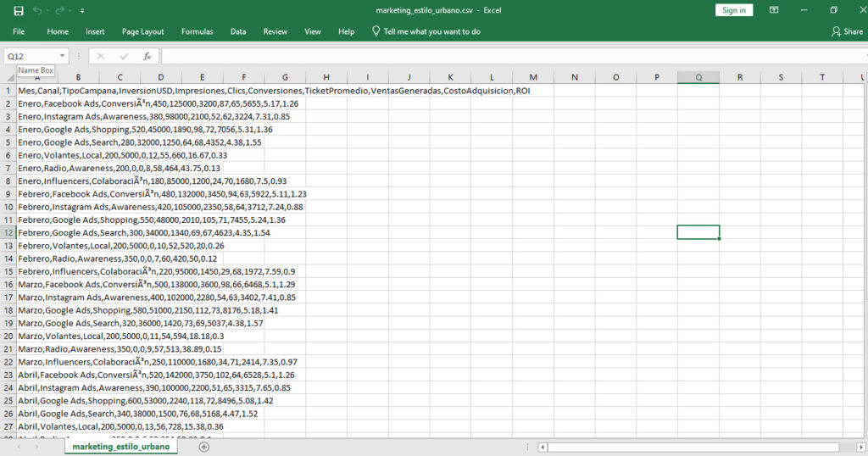868x456 pixels.
Task: Open the Formulas ribbon tab
Action: click(x=197, y=31)
